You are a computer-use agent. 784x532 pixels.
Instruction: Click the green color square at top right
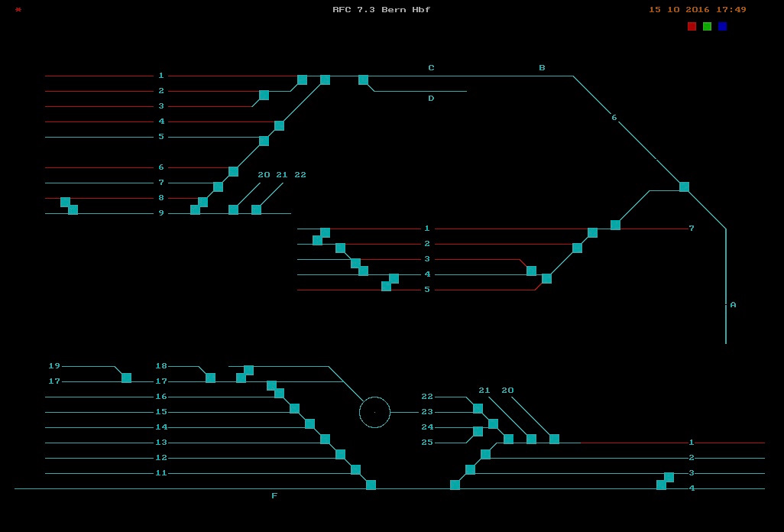coord(707,27)
